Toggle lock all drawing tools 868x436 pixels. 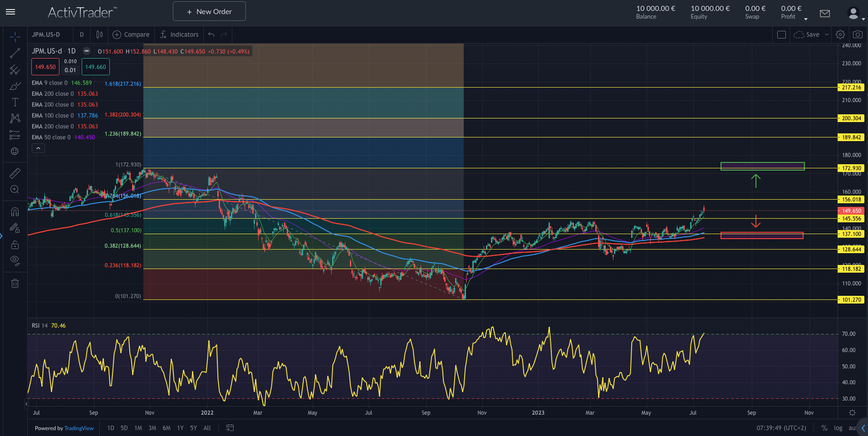[15, 245]
